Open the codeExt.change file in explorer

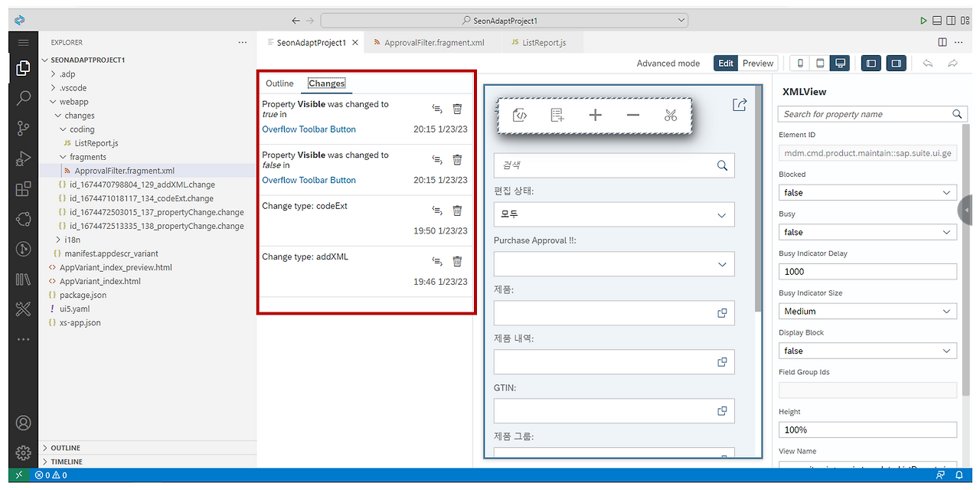[142, 198]
